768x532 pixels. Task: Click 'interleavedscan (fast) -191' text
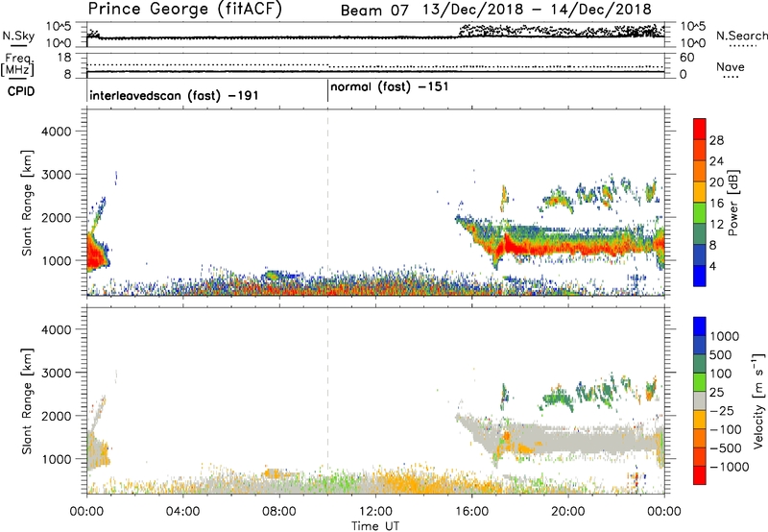[174, 95]
